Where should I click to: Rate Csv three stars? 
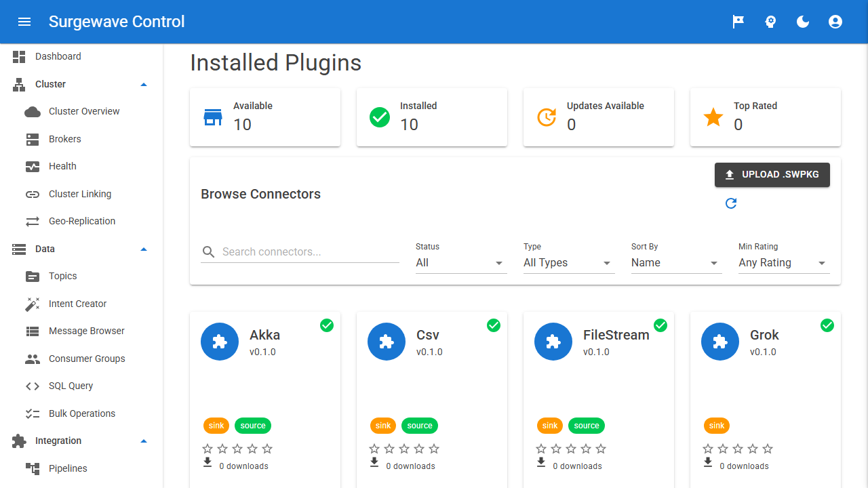coord(404,449)
